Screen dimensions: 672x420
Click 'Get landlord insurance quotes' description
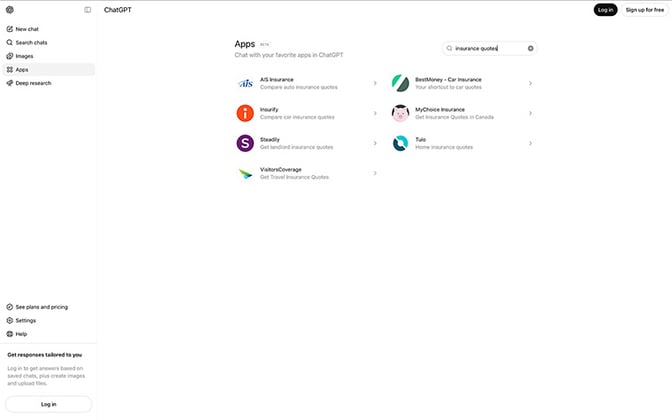297,147
